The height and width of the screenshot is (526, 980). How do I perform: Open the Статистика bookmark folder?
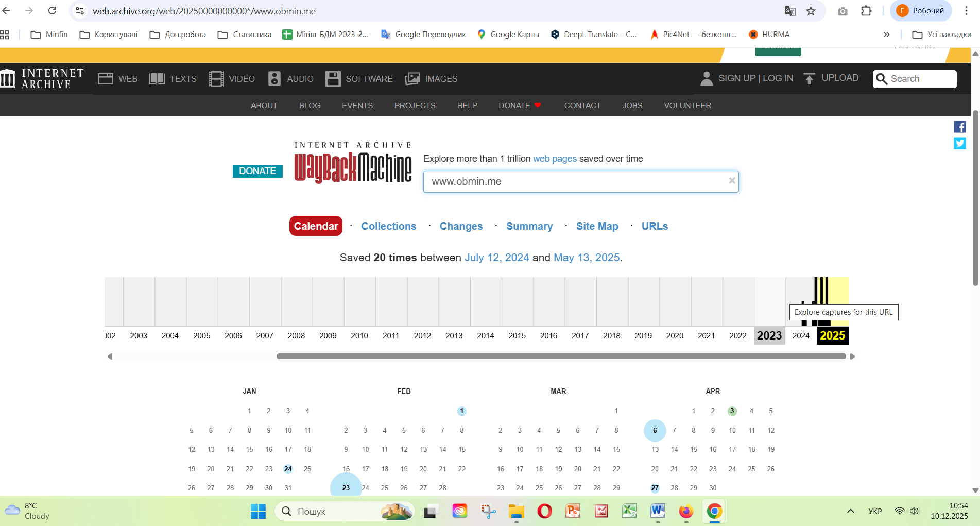point(245,35)
